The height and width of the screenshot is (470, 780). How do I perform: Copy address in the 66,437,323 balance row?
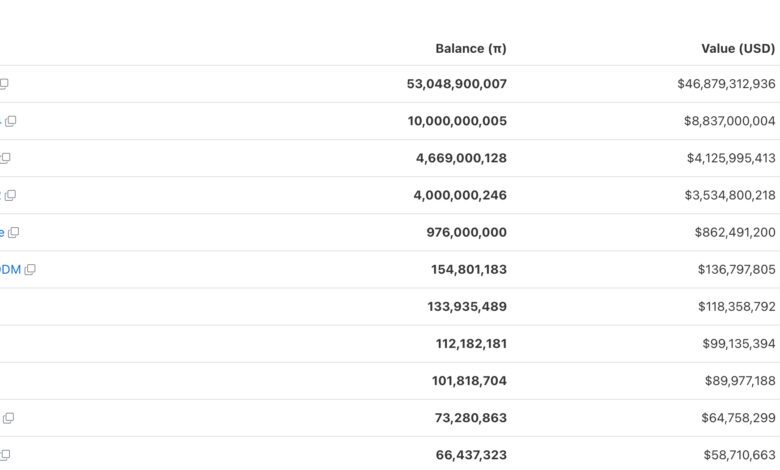click(5, 455)
